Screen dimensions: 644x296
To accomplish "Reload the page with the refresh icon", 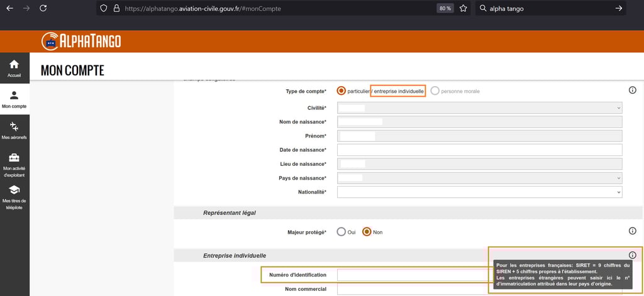I will [43, 8].
